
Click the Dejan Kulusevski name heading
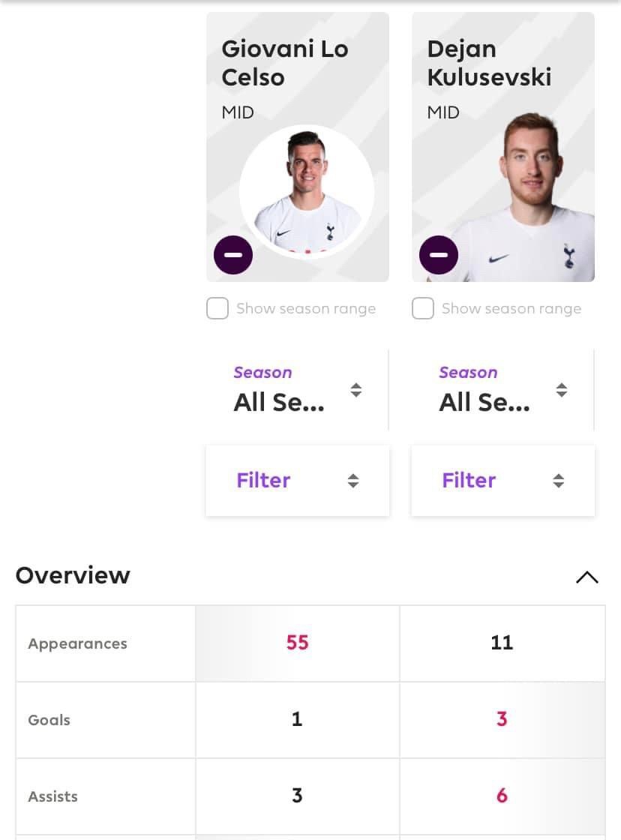[x=489, y=63]
